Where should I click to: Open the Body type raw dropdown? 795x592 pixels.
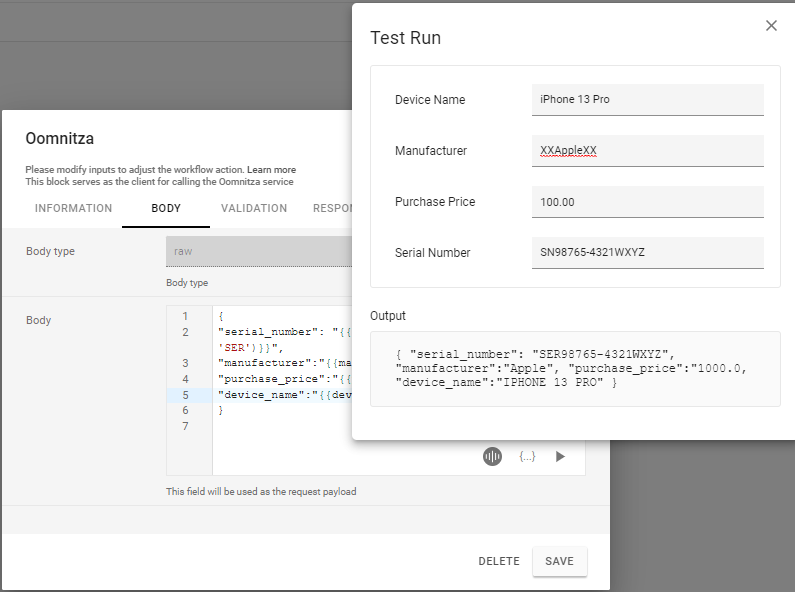(x=258, y=252)
